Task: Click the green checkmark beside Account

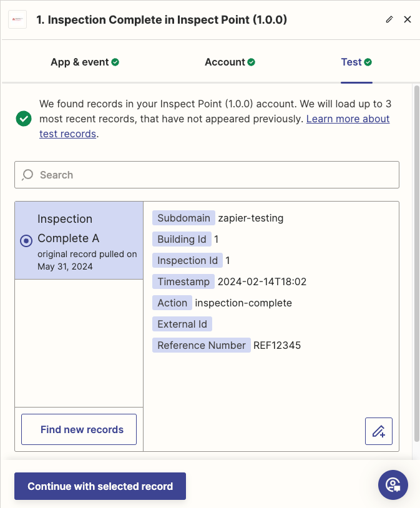Action: point(251,62)
